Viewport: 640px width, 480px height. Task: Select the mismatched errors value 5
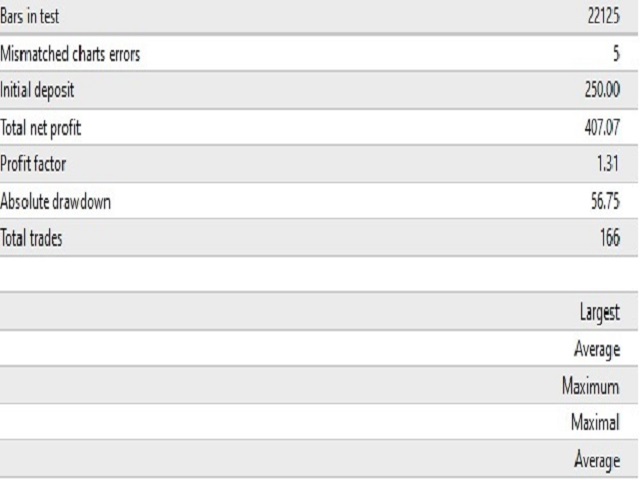[616, 53]
